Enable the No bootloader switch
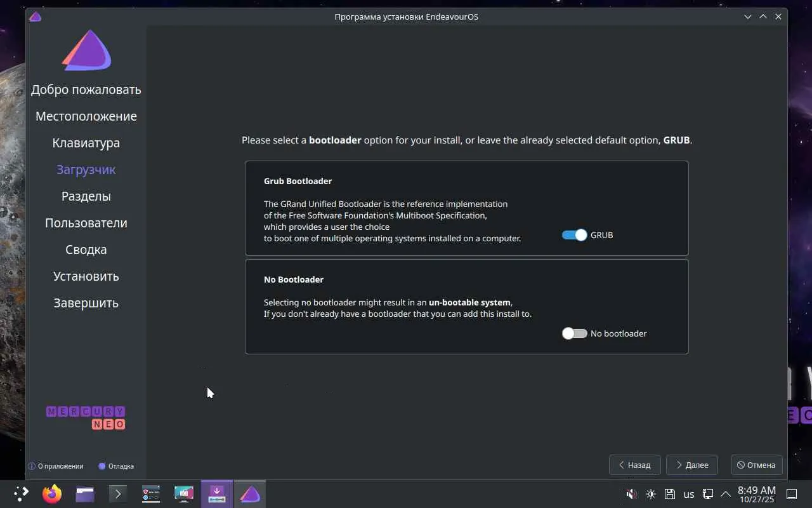The width and height of the screenshot is (812, 508). [x=575, y=333]
